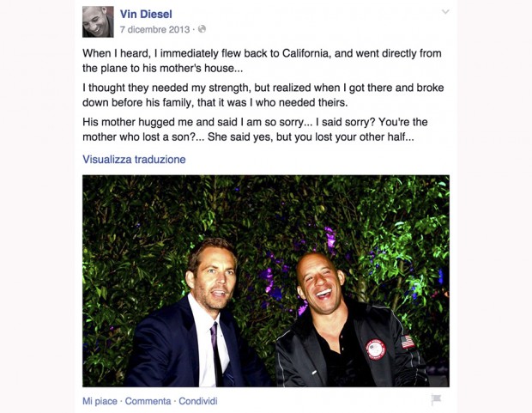This screenshot has width=532, height=413.
Task: Click the paragraph starting "I thought they needed"
Action: [x=263, y=95]
